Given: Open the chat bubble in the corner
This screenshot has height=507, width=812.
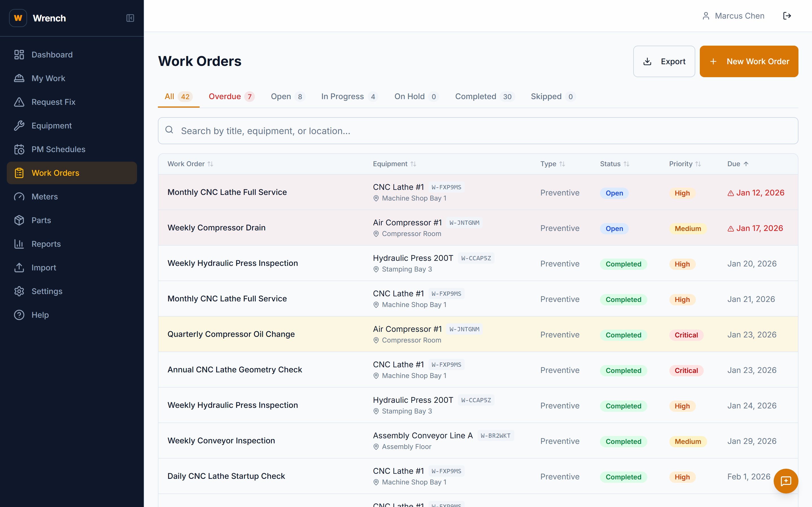Looking at the screenshot, I should (x=786, y=481).
